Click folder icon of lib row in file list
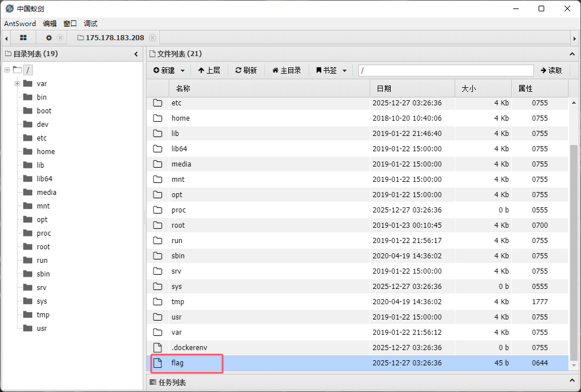This screenshot has width=581, height=392. click(158, 133)
